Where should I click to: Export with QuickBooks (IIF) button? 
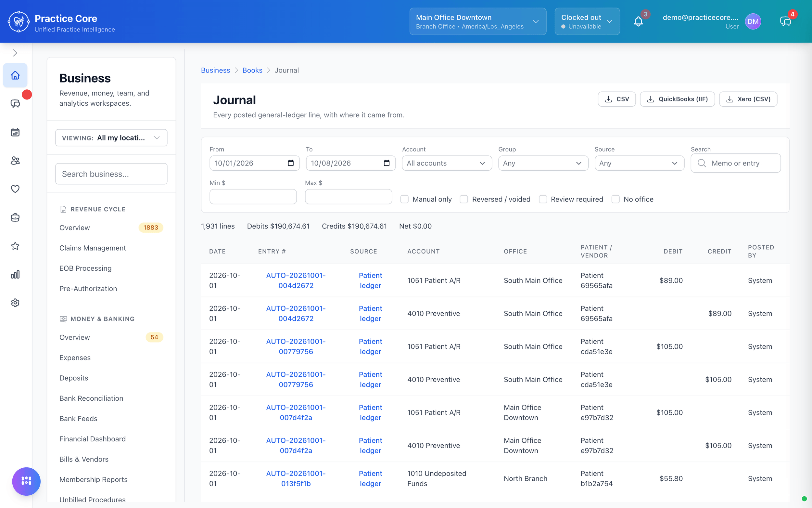point(677,99)
